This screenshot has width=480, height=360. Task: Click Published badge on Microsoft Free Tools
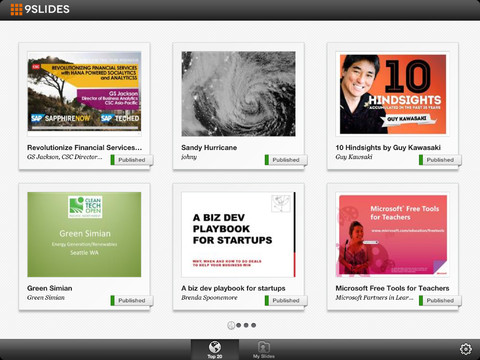440,300
